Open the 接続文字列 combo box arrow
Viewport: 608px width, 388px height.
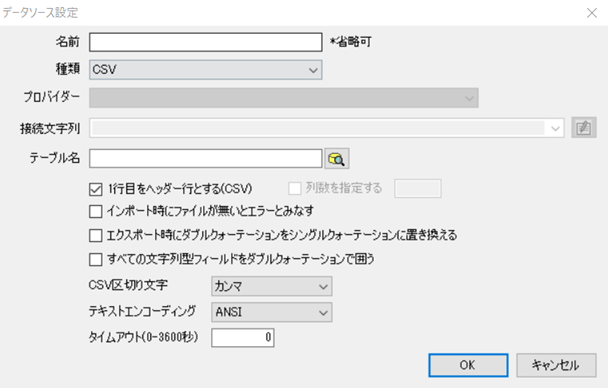click(x=555, y=128)
